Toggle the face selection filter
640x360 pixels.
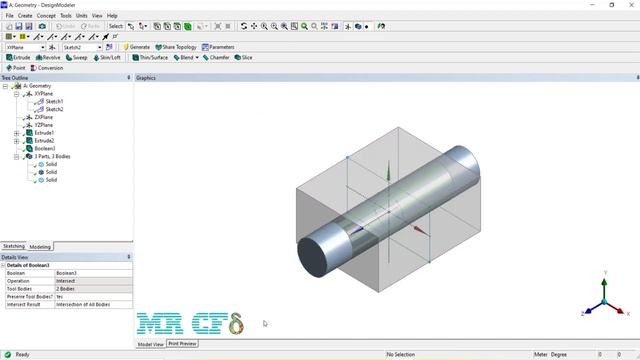point(178,26)
